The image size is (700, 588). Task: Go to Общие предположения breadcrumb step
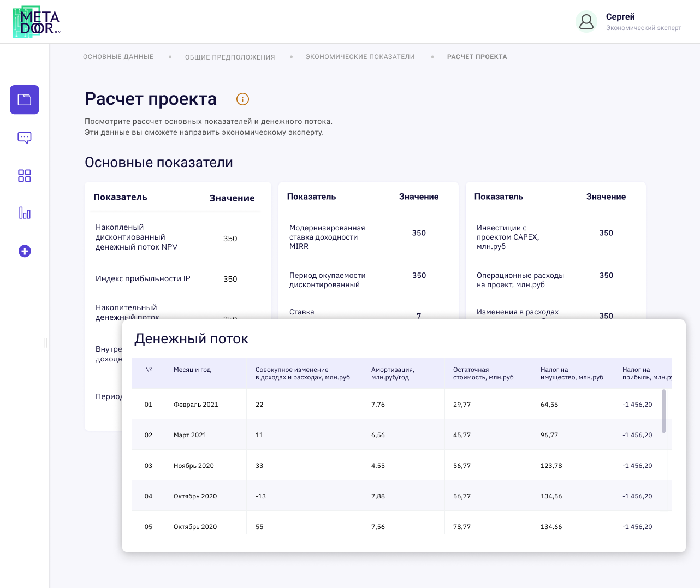[230, 57]
